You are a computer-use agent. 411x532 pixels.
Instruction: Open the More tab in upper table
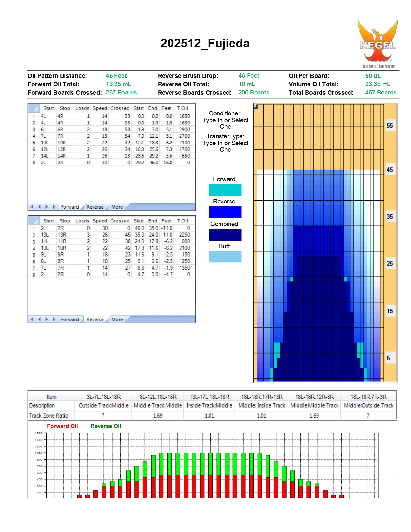pyautogui.click(x=117, y=207)
